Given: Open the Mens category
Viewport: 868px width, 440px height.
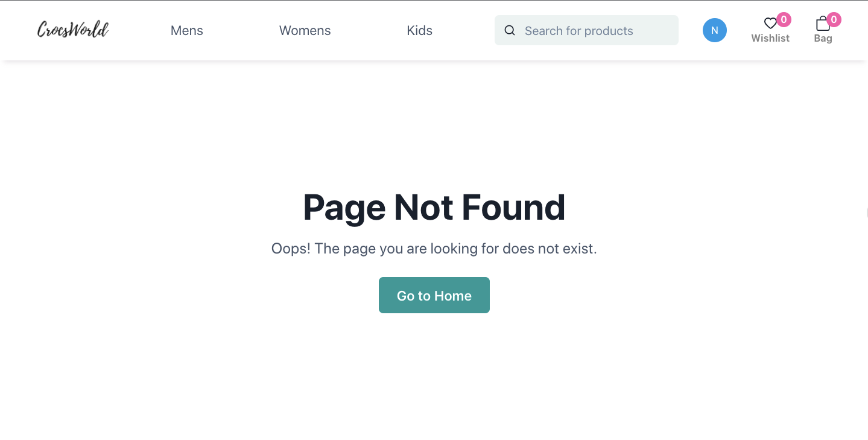Looking at the screenshot, I should pyautogui.click(x=186, y=30).
